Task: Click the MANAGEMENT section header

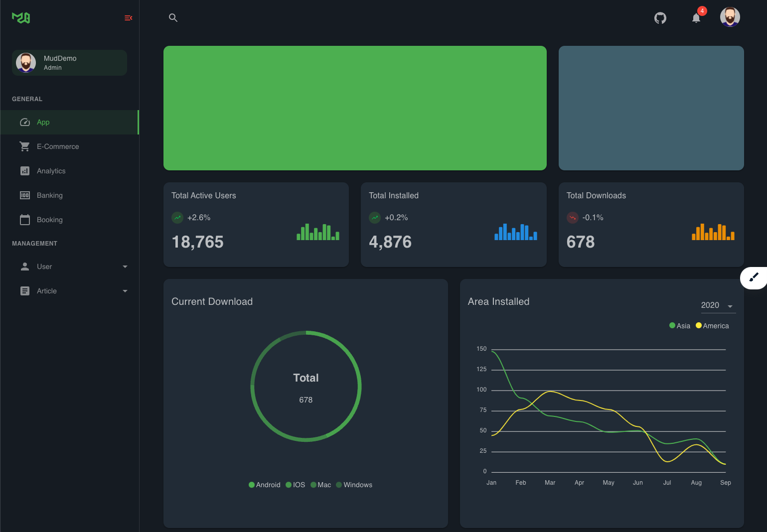Action: point(35,244)
